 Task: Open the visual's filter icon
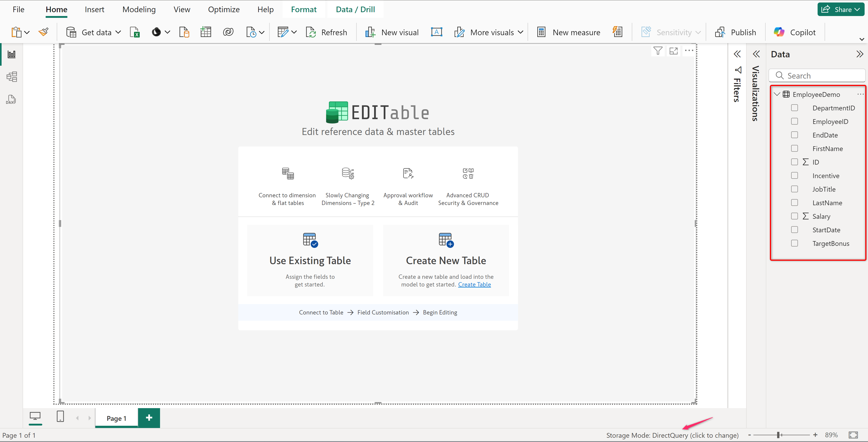(x=658, y=51)
